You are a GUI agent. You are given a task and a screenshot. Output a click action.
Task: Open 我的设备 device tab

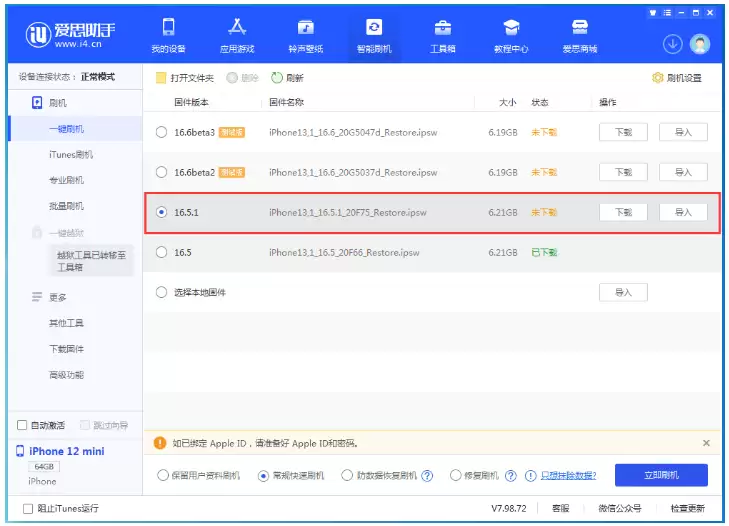[x=168, y=36]
